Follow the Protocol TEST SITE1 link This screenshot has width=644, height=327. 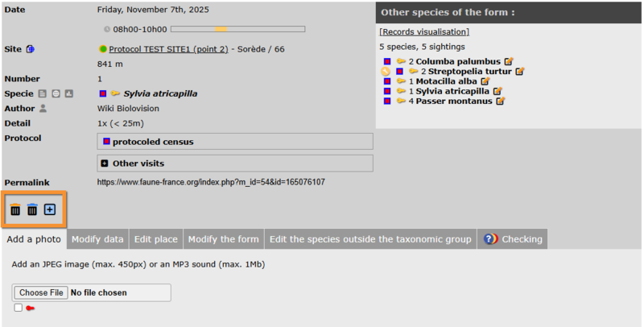(168, 49)
